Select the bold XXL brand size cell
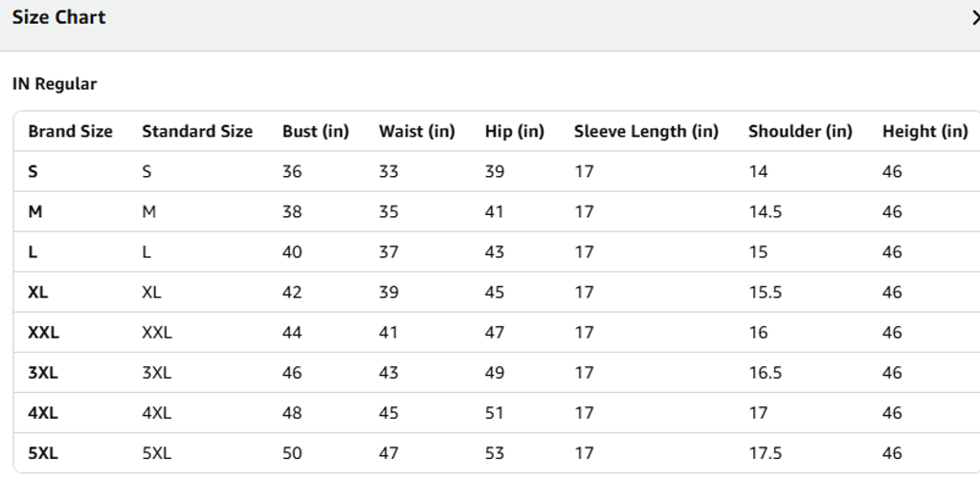This screenshot has width=980, height=479. tap(43, 333)
